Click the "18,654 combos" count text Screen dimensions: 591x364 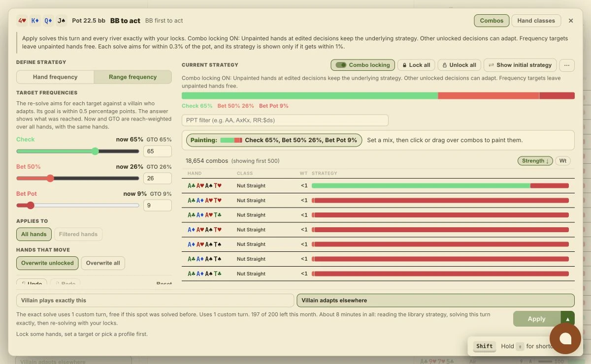pyautogui.click(x=207, y=161)
